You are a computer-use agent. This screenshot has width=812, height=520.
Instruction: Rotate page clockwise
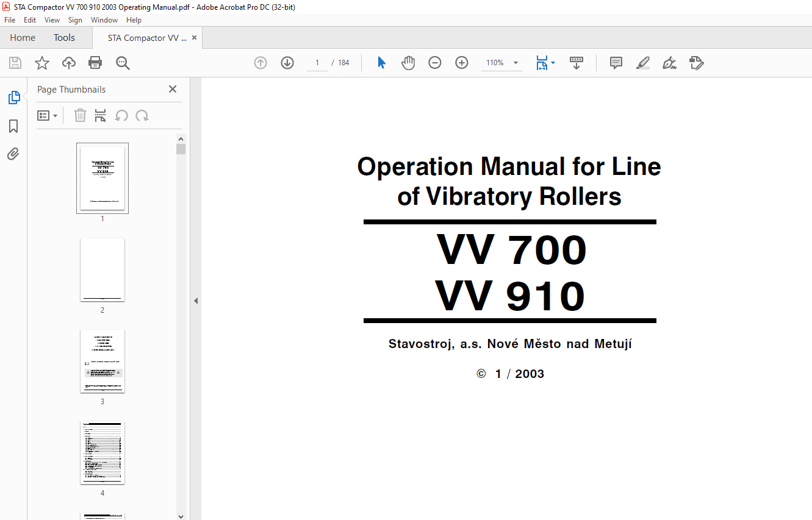[142, 116]
